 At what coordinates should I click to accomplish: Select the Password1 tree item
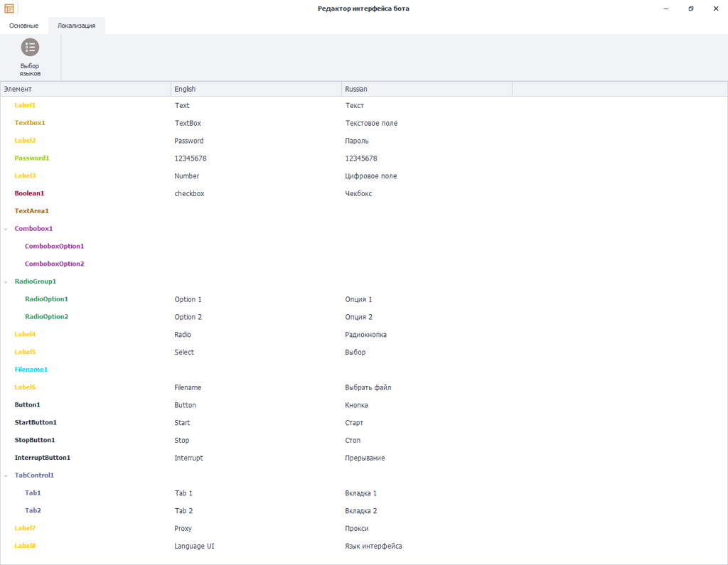(x=32, y=158)
